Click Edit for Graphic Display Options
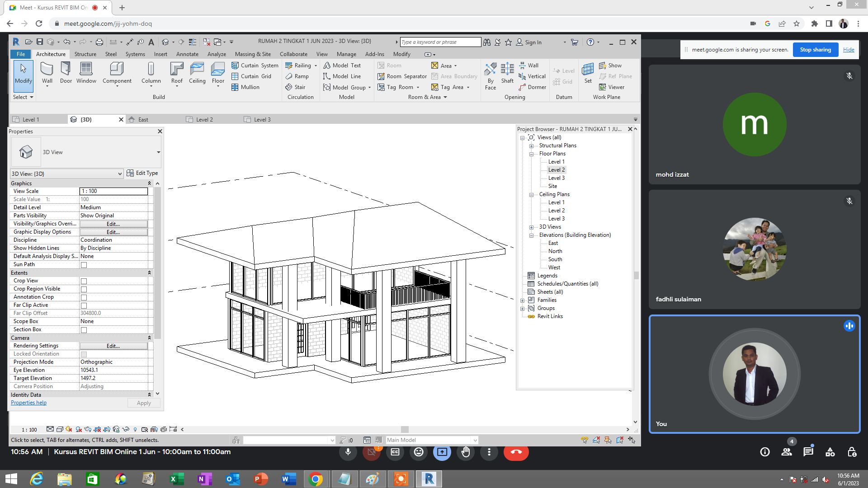Image resolution: width=868 pixels, height=488 pixels. pos(113,232)
